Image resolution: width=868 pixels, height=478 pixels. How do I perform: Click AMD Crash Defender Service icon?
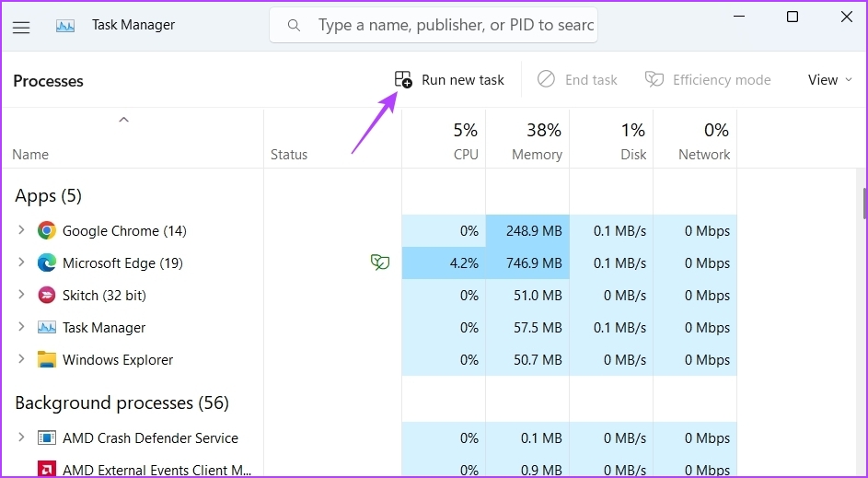click(x=47, y=437)
